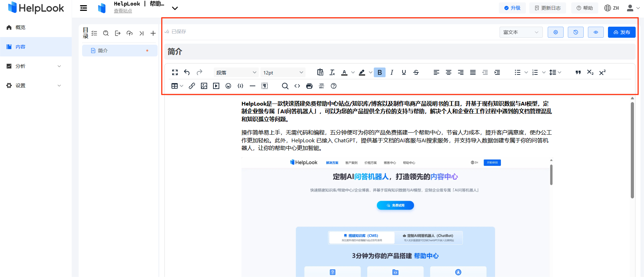
Task: Open the paste-as-text clipboard icon
Action: coord(320,72)
